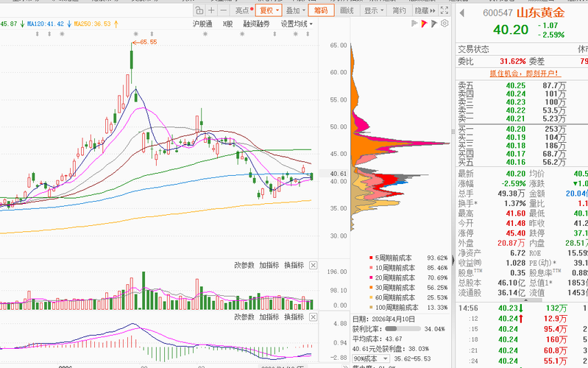Open 复权 adjustment dropdown
This screenshot has height=368, width=588.
coord(269,10)
